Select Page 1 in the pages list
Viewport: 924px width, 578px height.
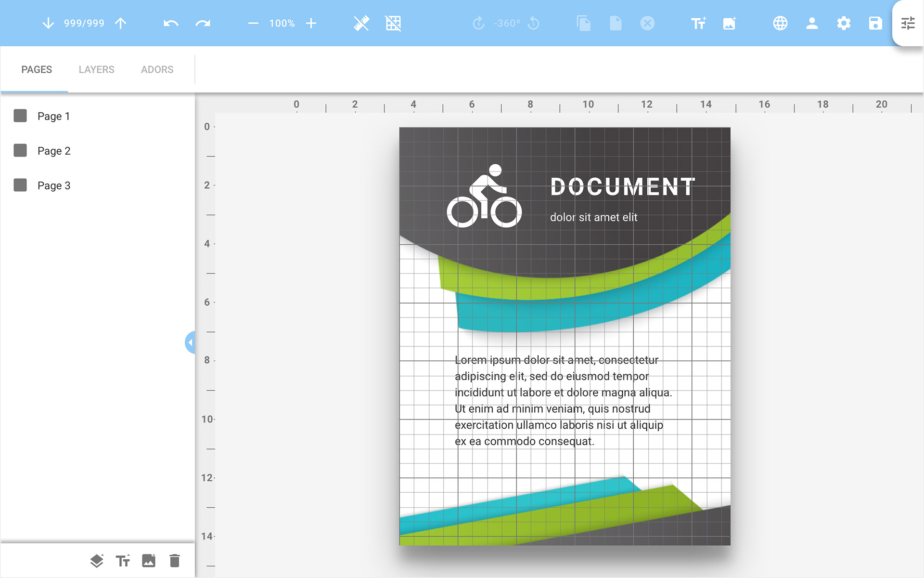(x=53, y=116)
